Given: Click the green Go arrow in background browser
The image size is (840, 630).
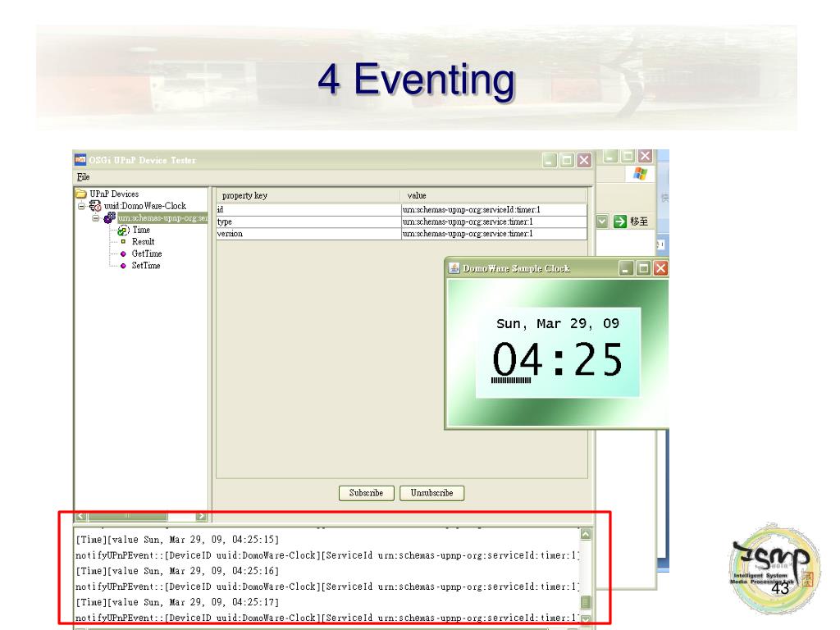Looking at the screenshot, I should 620,221.
